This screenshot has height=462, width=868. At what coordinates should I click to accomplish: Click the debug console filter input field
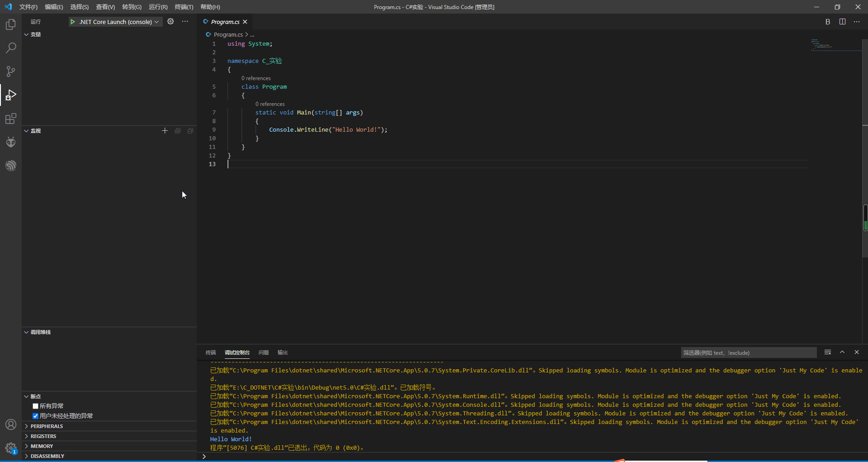[x=749, y=352]
